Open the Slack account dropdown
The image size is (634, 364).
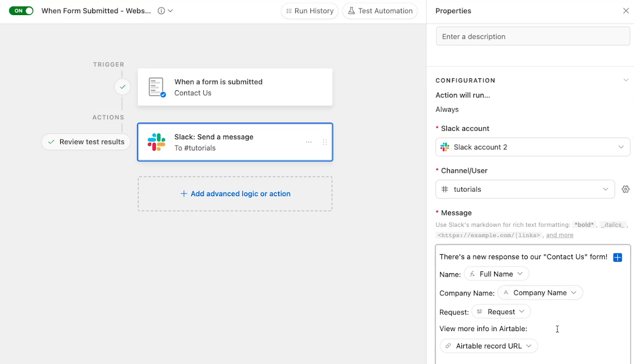pos(533,147)
